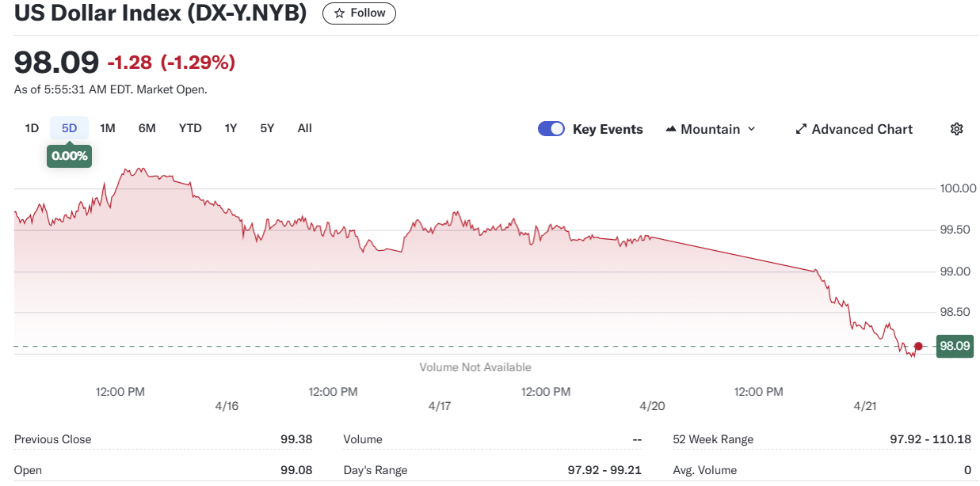Show the 5Y chart range
This screenshot has width=980, height=486.
click(x=267, y=128)
